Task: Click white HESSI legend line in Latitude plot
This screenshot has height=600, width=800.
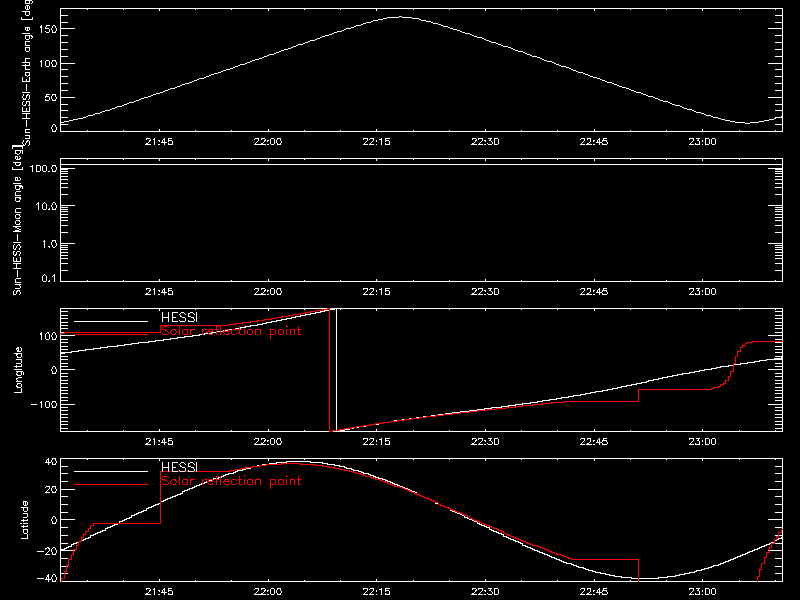Action: tap(111, 471)
